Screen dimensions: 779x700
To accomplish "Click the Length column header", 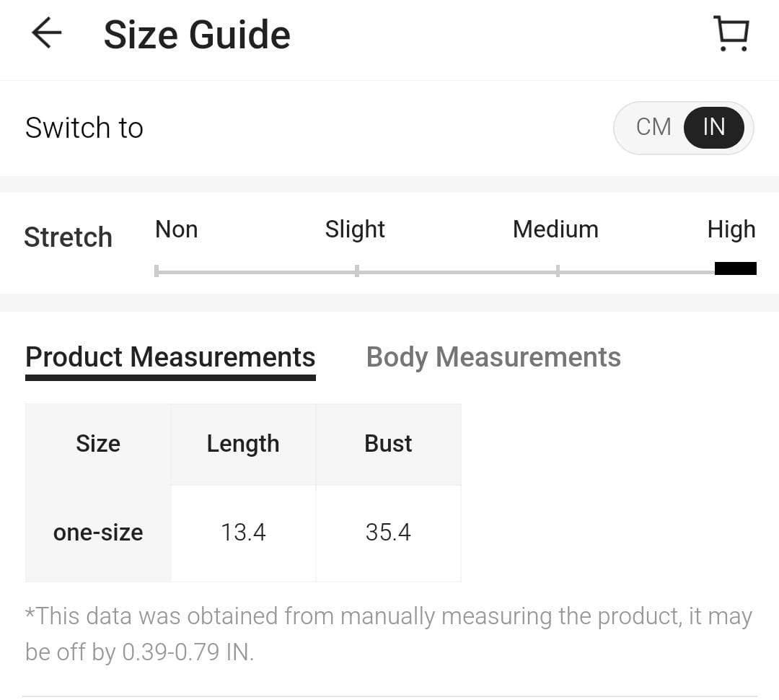I will (x=243, y=444).
